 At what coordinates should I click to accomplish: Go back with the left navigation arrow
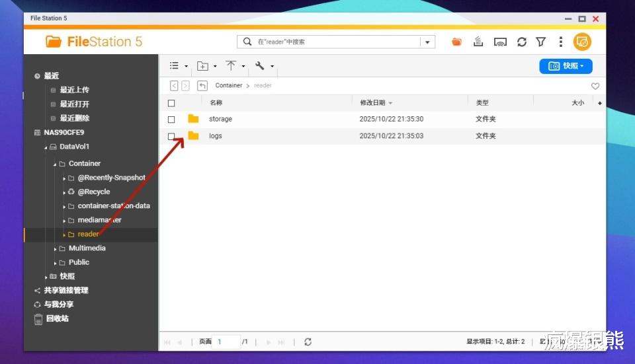pos(174,85)
